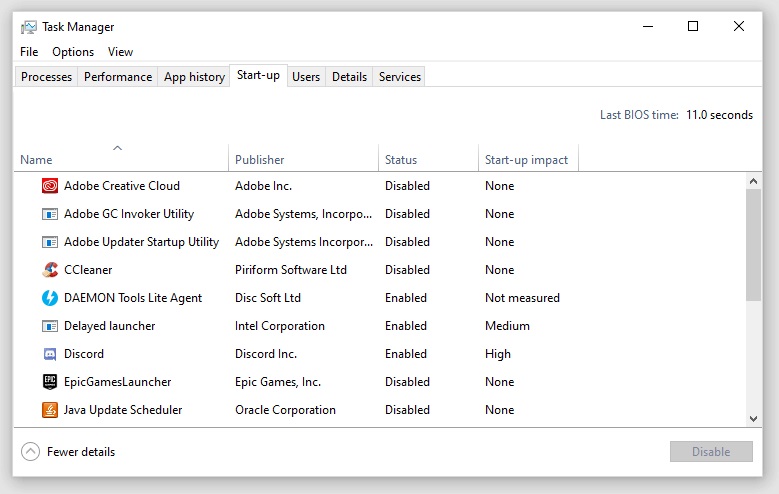Click the Adobe Creative Cloud icon
This screenshot has width=779, height=494.
(x=50, y=186)
